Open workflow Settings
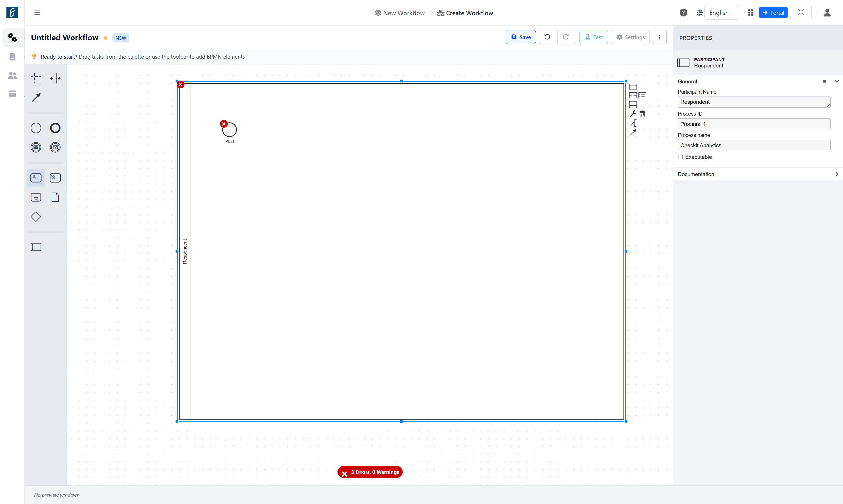 coord(630,37)
